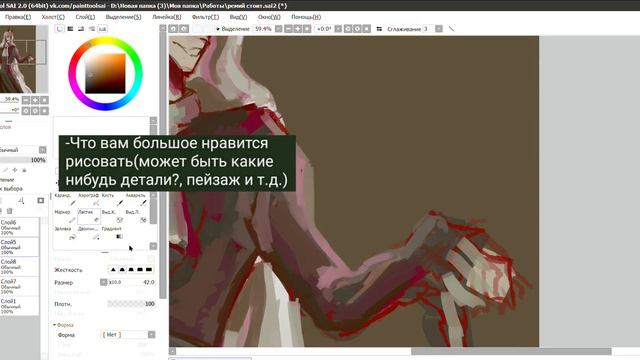Choose the third hardness tip shape
The image size is (640, 360).
click(131, 270)
